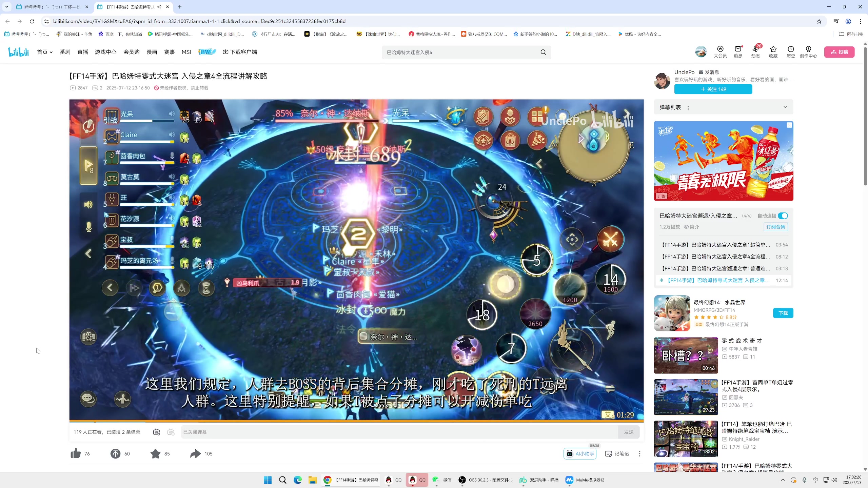Click the video progress bar
Image resolution: width=868 pixels, height=488 pixels.
click(x=356, y=421)
